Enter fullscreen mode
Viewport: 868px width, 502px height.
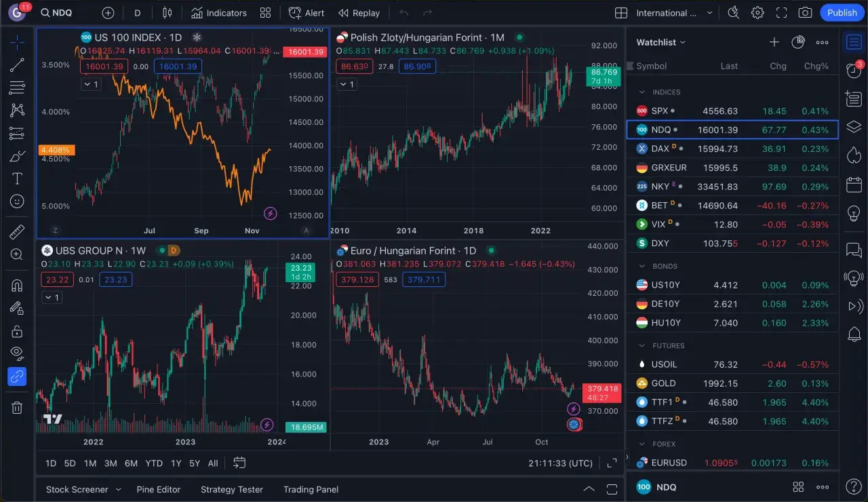pyautogui.click(x=781, y=13)
